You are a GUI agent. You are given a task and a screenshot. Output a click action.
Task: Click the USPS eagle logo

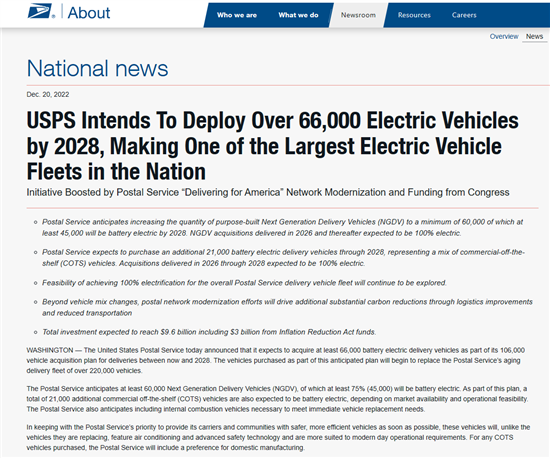click(41, 11)
